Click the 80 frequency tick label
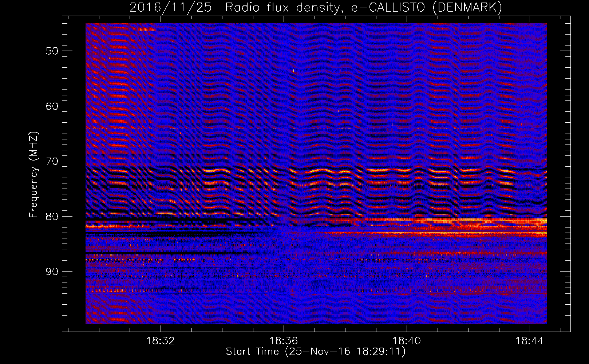This screenshot has width=589, height=364. tap(52, 217)
